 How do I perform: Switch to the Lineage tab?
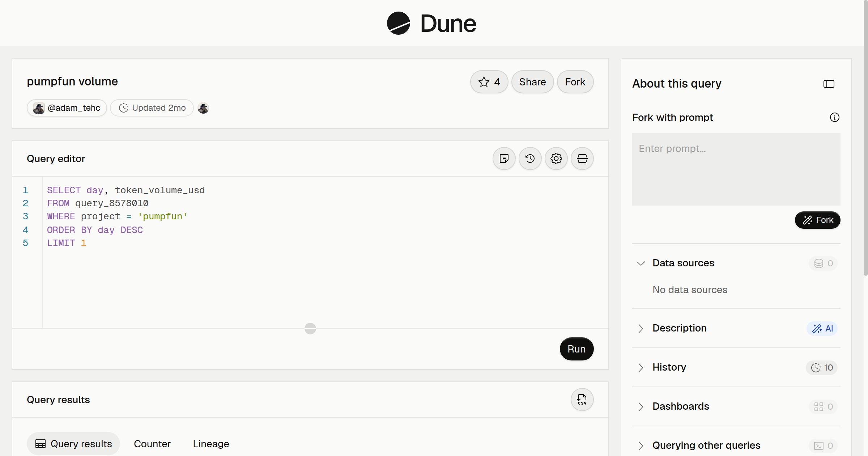tap(211, 444)
